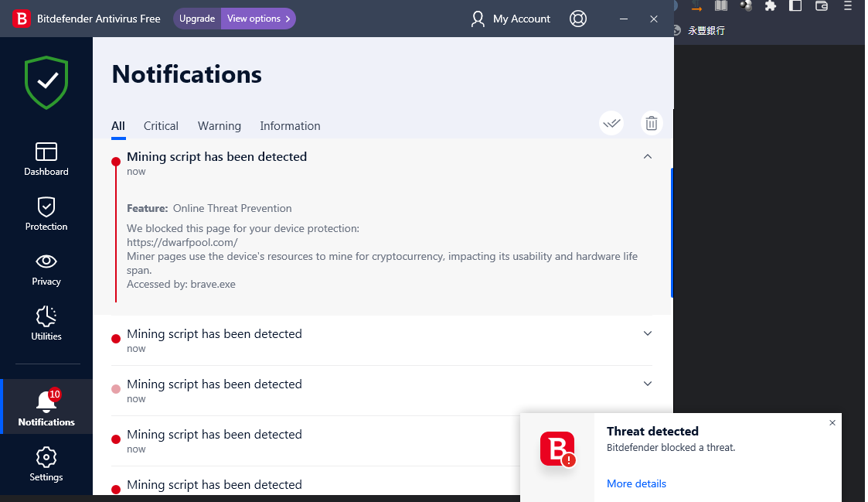Screen dimensions: 868x502
Task: Open the Utilities section
Action: (x=46, y=323)
